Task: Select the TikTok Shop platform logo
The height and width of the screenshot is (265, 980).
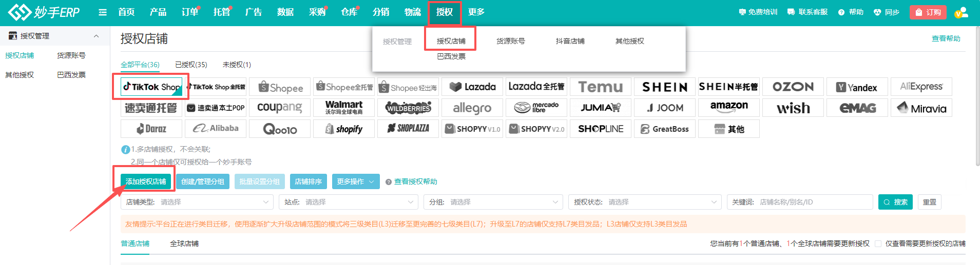Action: [x=151, y=87]
